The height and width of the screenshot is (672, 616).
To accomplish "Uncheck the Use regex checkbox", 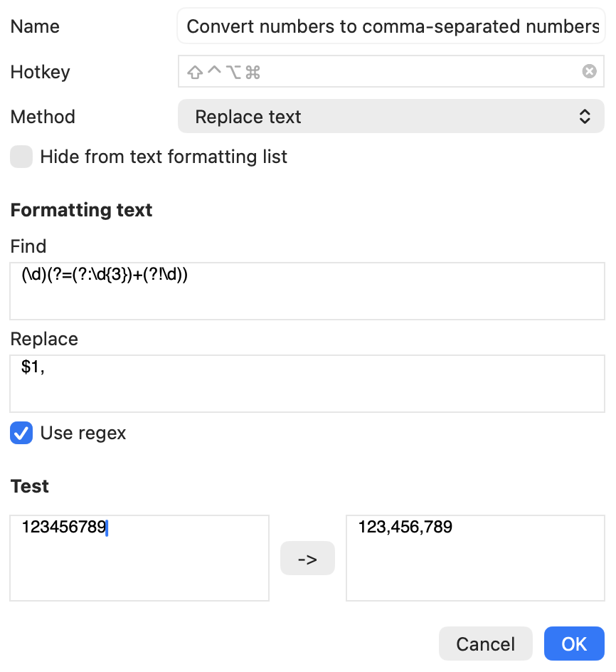I will click(21, 433).
